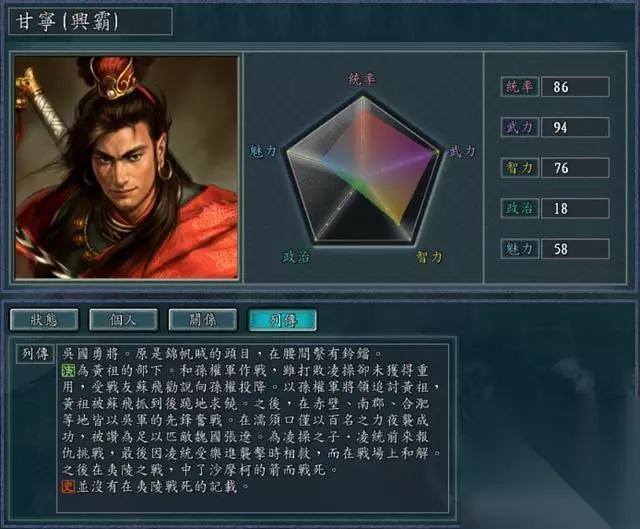Click the green 演 marker icon
The height and width of the screenshot is (529, 640).
point(68,370)
